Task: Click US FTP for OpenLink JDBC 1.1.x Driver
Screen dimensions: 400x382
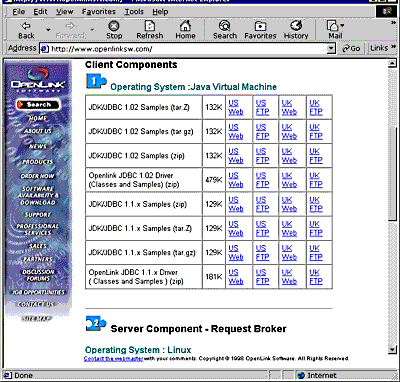Action: tap(262, 277)
